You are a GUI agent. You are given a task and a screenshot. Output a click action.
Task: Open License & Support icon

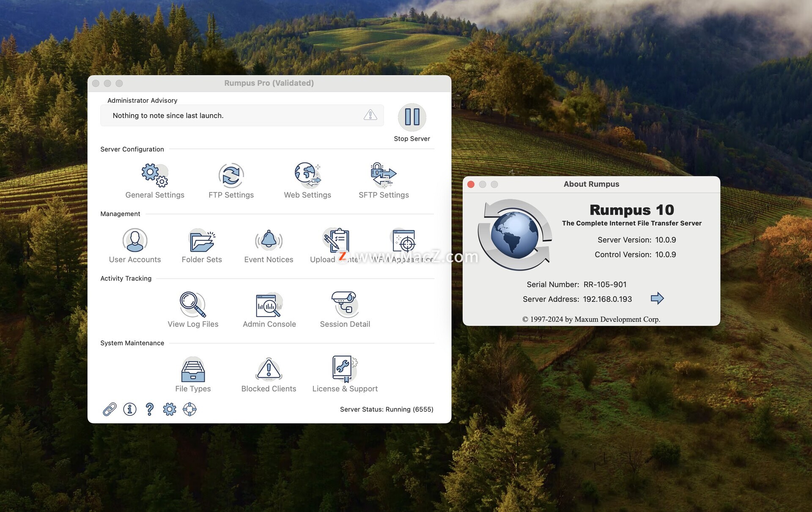click(x=345, y=369)
